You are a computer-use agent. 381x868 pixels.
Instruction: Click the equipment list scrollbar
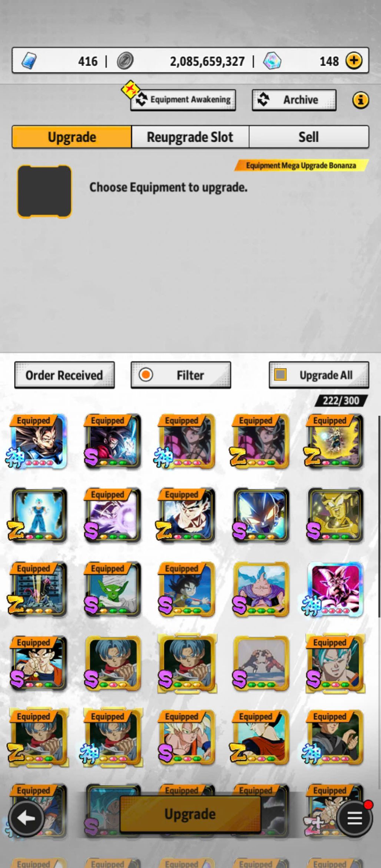point(379,517)
